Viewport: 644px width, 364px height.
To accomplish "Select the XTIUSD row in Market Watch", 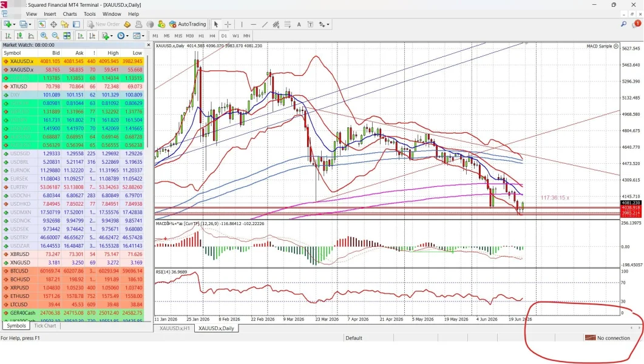I will coord(73,87).
